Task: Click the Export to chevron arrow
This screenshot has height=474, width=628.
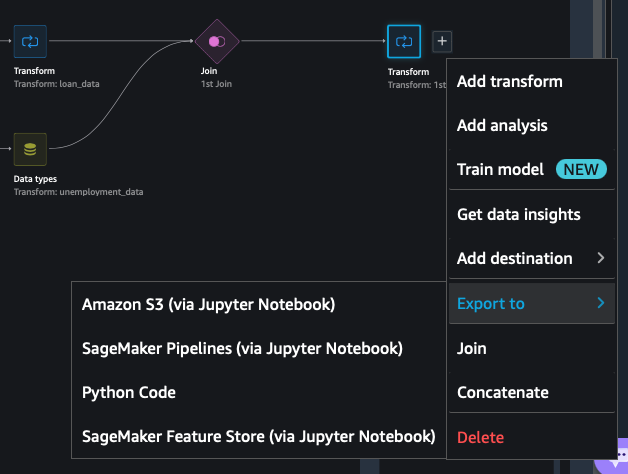Action: pyautogui.click(x=600, y=303)
